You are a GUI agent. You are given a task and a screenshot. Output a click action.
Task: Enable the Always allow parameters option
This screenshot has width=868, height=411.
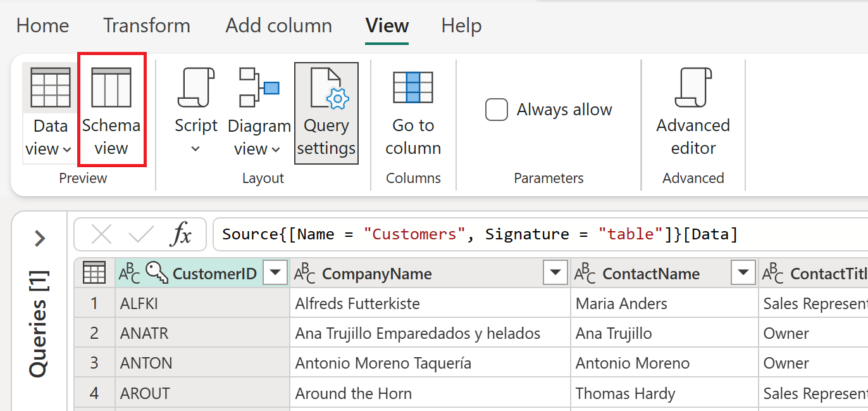497,109
